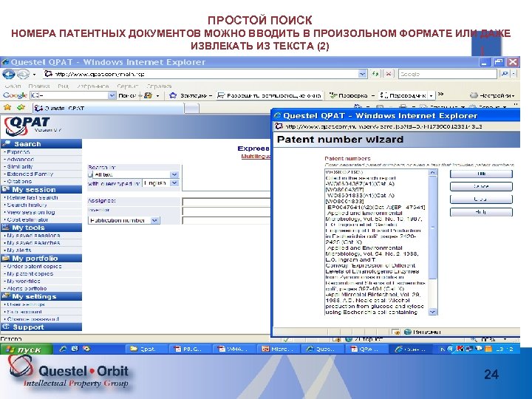The width and height of the screenshot is (532, 399).
Task: Open the Cost estimator link
Action: (x=27, y=219)
